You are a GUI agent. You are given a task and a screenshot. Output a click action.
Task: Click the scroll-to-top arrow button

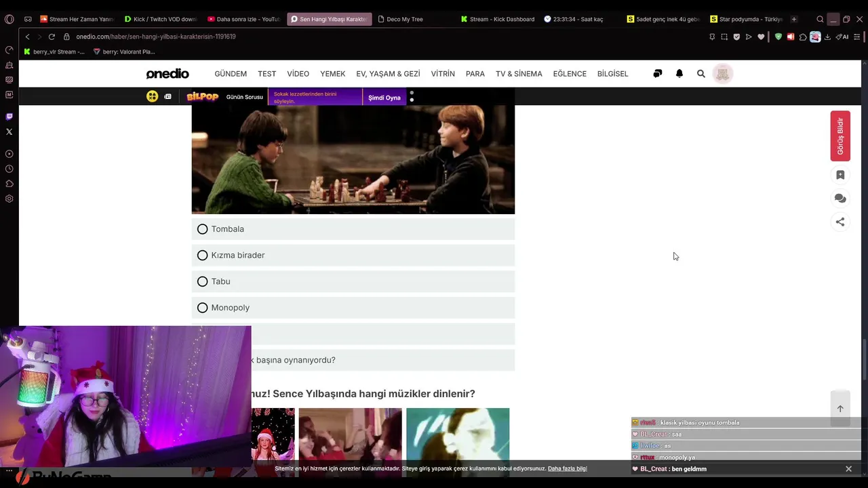coord(840,408)
